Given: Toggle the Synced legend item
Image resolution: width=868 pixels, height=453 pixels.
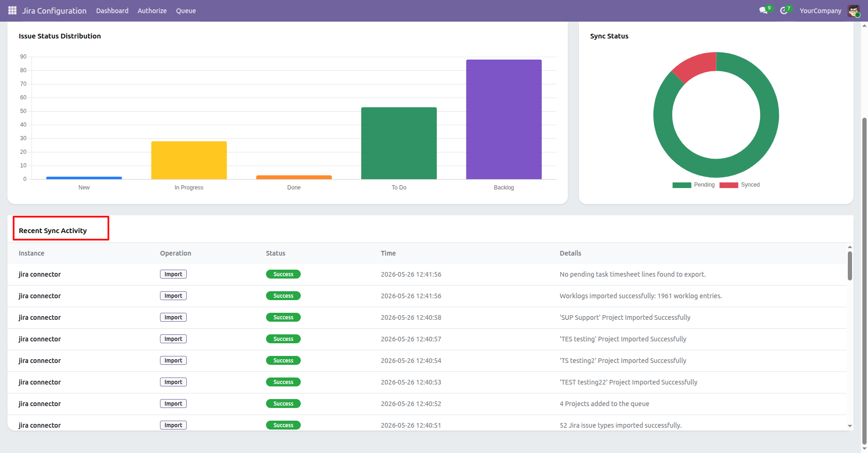Looking at the screenshot, I should [739, 185].
